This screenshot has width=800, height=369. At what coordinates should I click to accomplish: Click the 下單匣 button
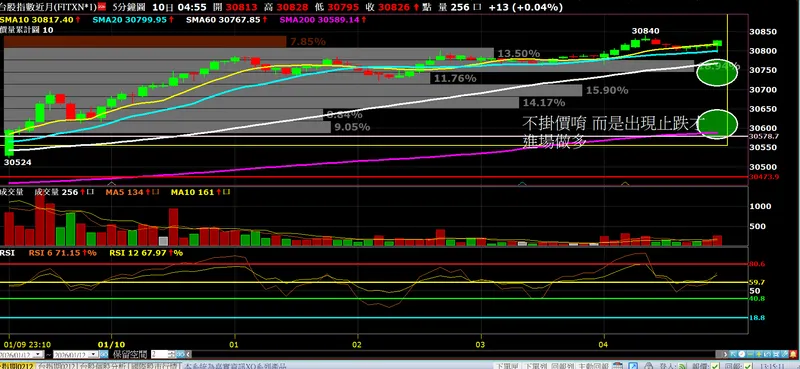pos(507,365)
